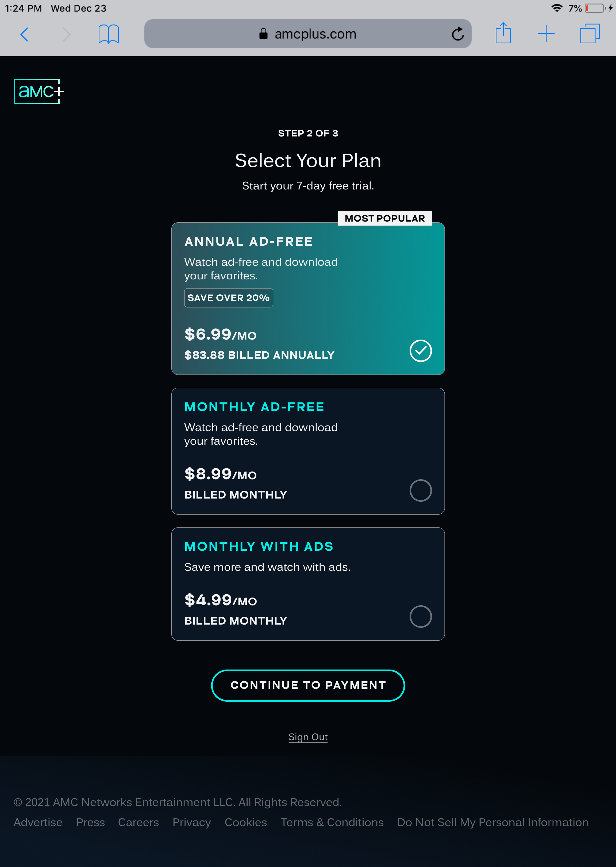Viewport: 616px width, 867px height.
Task: Select the Monthly Ad-Free plan radio
Action: click(x=421, y=490)
